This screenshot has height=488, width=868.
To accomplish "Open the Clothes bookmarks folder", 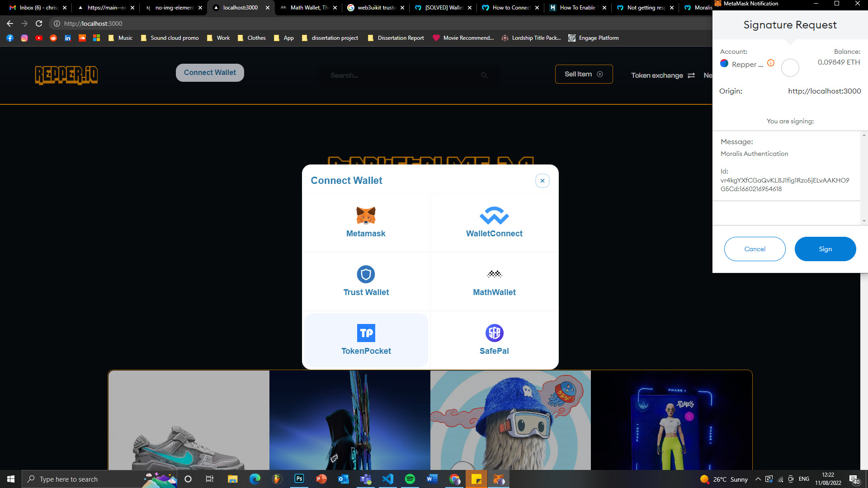I will [x=251, y=38].
